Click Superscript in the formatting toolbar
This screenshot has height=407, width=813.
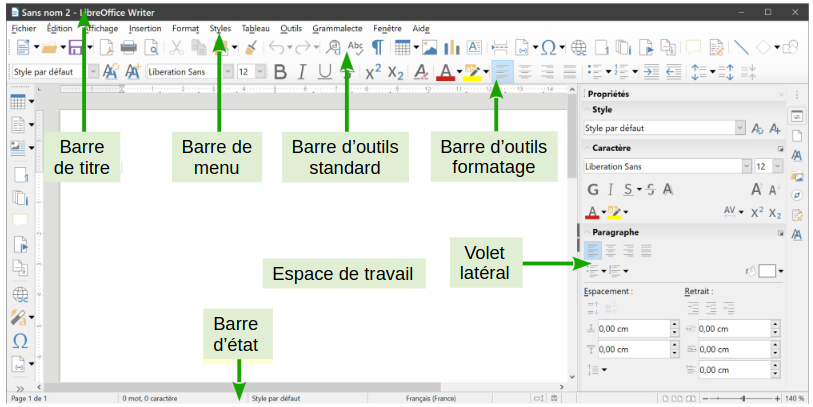pos(373,72)
